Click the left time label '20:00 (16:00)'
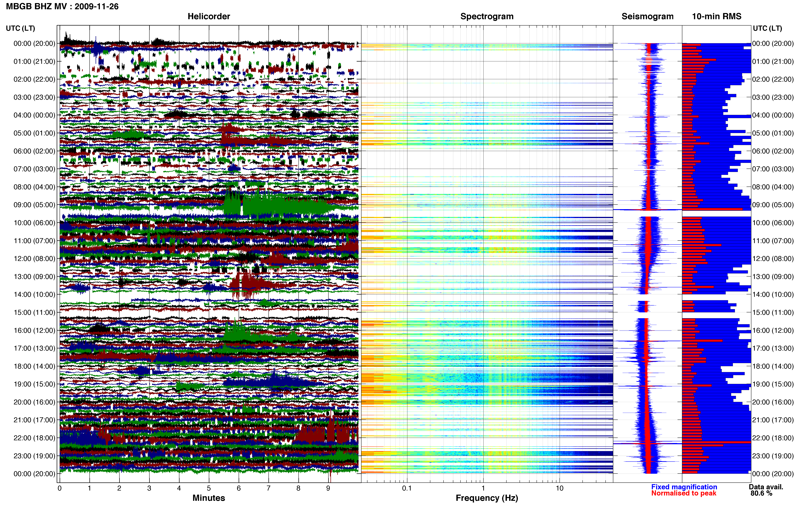 pos(34,402)
